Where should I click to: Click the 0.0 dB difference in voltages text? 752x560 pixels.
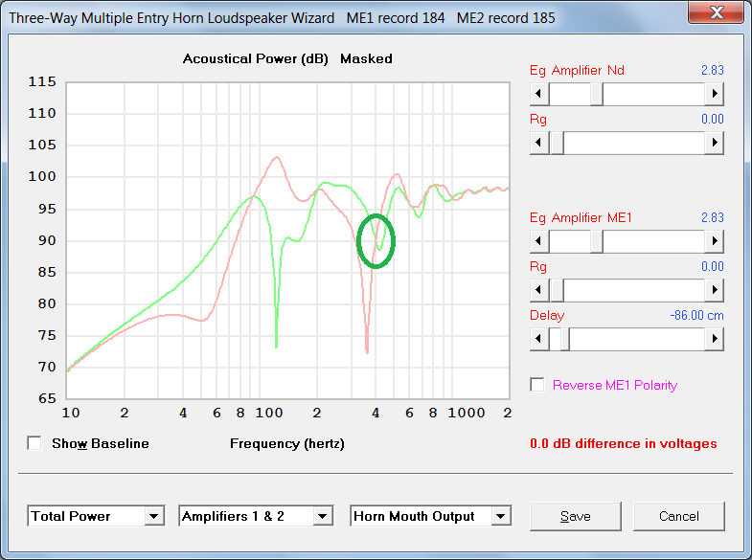point(624,443)
